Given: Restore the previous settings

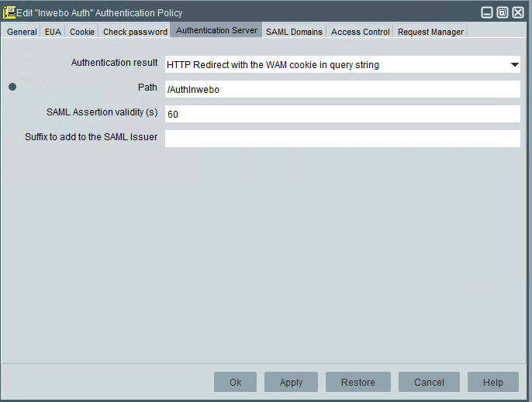Looking at the screenshot, I should 358,382.
